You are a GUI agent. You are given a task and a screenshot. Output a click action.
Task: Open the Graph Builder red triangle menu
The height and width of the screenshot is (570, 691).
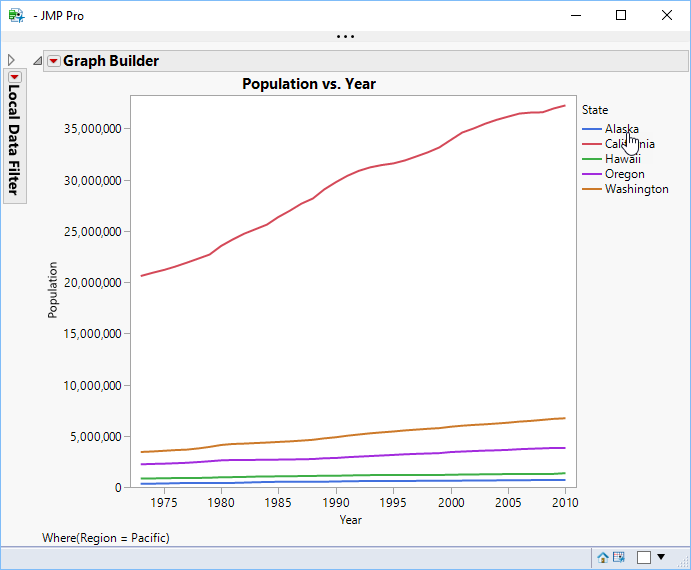point(53,61)
